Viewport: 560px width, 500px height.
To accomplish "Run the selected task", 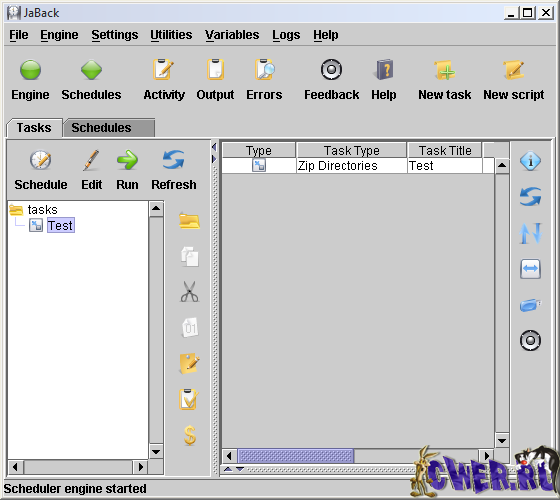I will [127, 160].
